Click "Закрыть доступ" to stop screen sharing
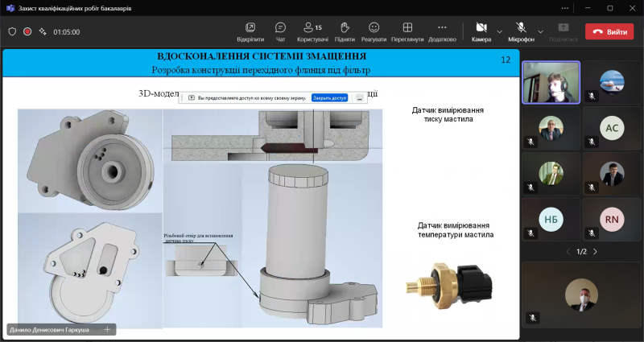644x342 pixels. click(x=329, y=97)
